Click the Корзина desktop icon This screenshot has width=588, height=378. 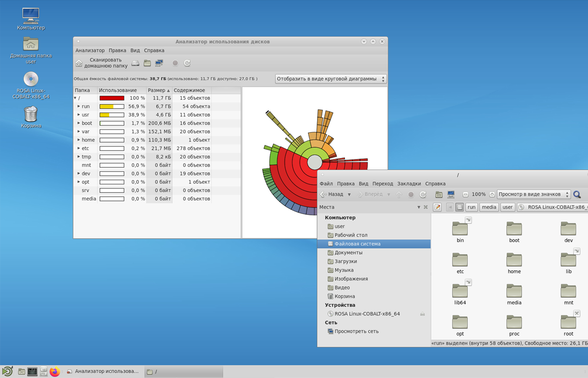pyautogui.click(x=31, y=117)
